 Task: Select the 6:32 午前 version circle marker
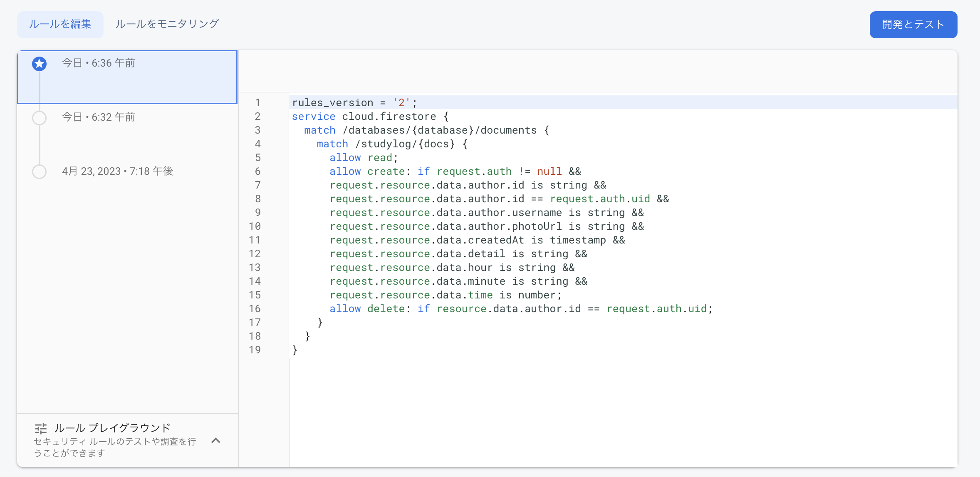coord(40,118)
